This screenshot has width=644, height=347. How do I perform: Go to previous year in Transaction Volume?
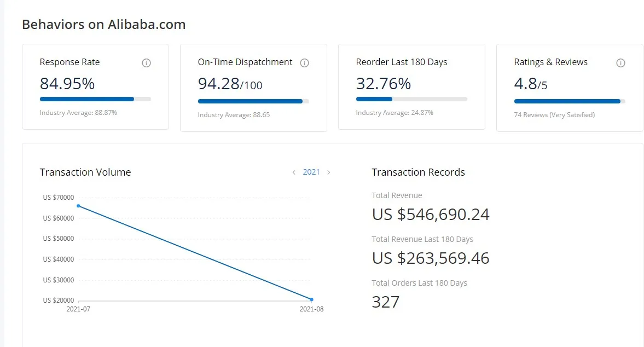click(x=294, y=172)
